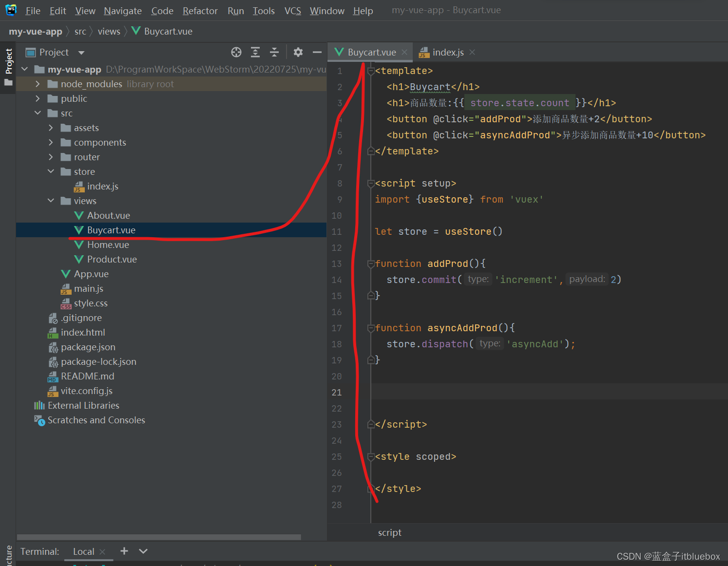Click the Project panel horizontal scrollbar

(159, 537)
